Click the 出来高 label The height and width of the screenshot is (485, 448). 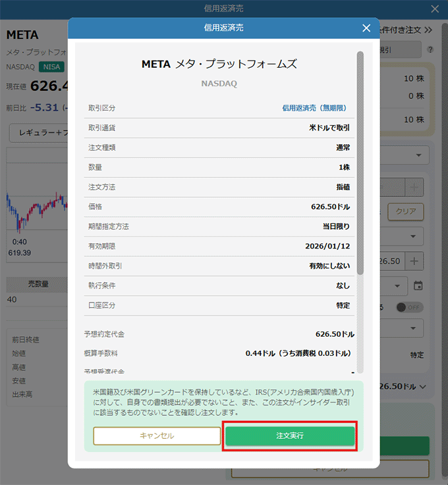pos(22,394)
